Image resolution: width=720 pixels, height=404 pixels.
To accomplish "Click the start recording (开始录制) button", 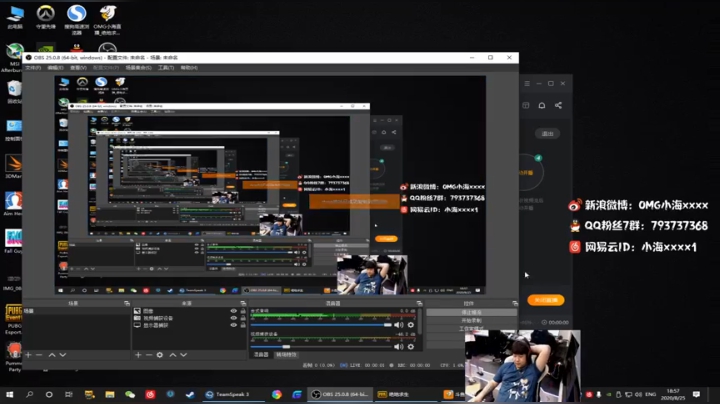I will (x=472, y=320).
